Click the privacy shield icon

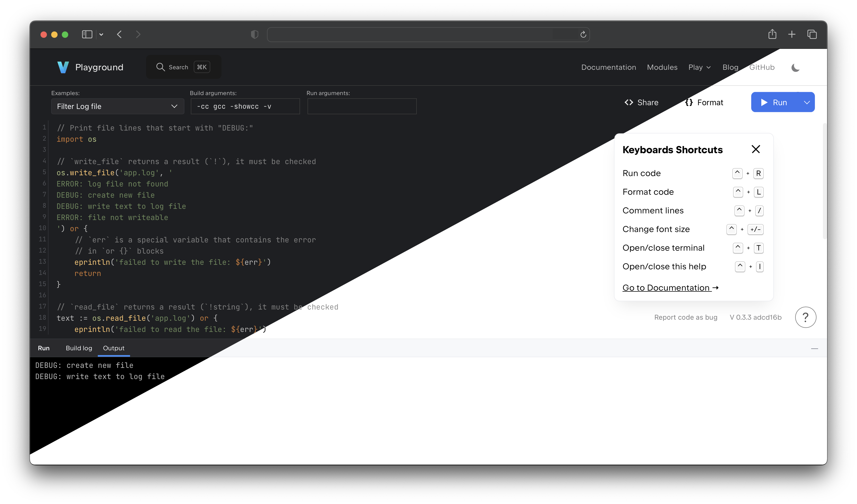tap(254, 34)
